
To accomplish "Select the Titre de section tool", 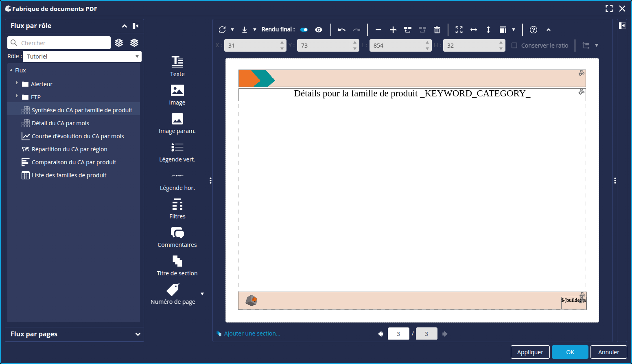I will coord(177,261).
